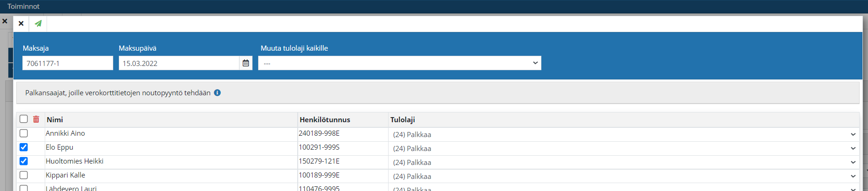Click the Maksupäivä date text field
The image size is (868, 191).
point(178,63)
